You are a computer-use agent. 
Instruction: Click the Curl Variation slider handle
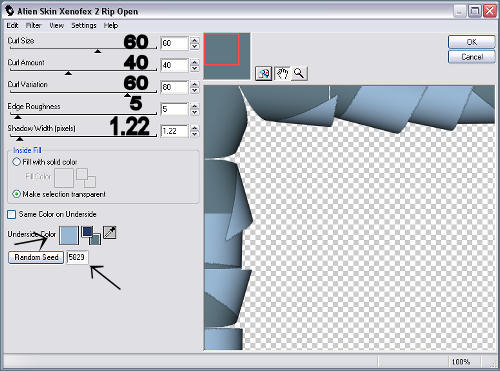(127, 95)
